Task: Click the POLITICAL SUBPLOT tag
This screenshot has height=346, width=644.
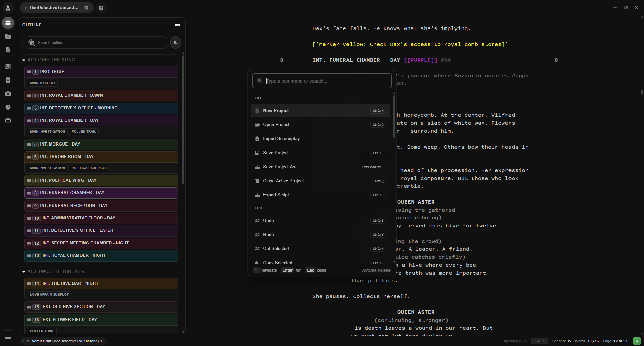Action: click(x=89, y=168)
